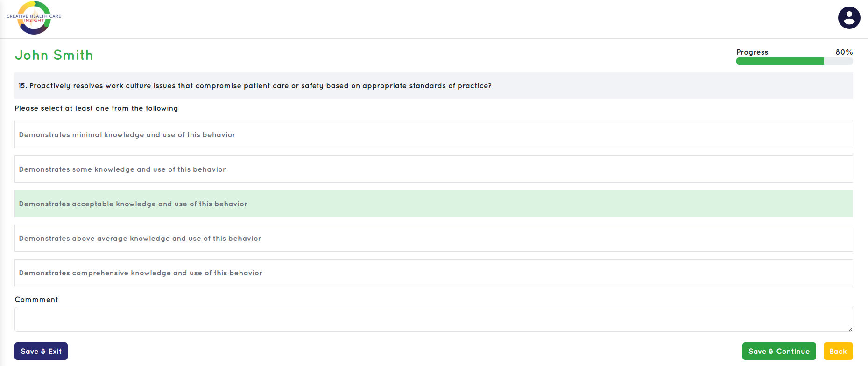Screen dimensions: 868x366
Task: Click Save & Continue
Action: (779, 351)
